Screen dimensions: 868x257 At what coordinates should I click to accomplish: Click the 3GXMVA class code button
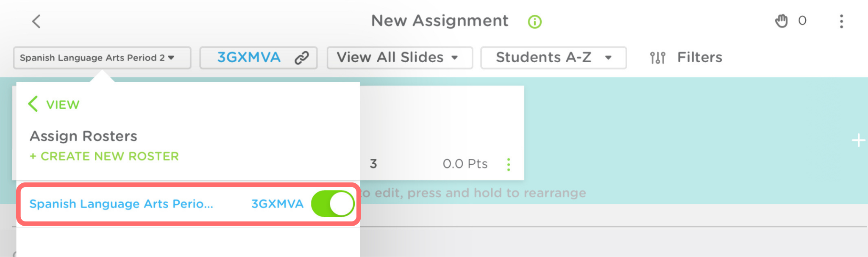[249, 58]
